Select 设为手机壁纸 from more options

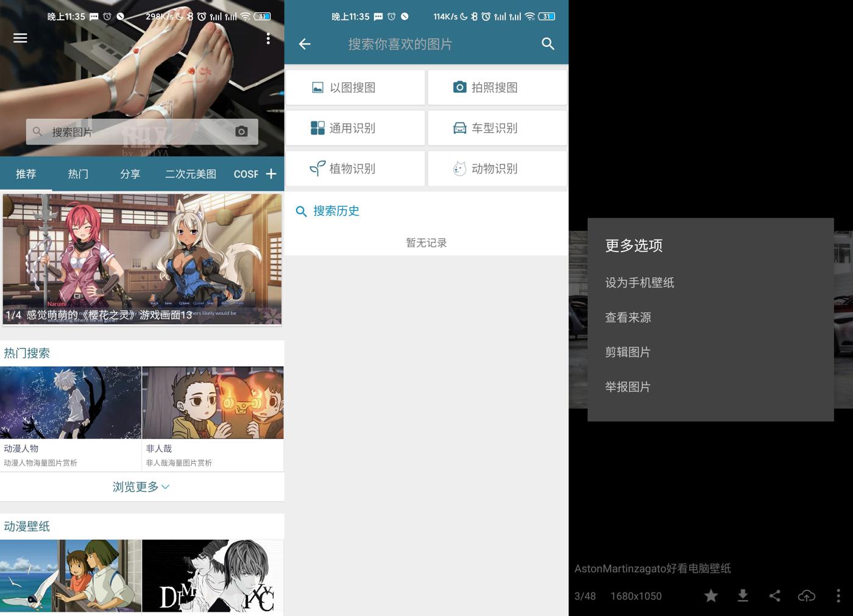tap(639, 282)
